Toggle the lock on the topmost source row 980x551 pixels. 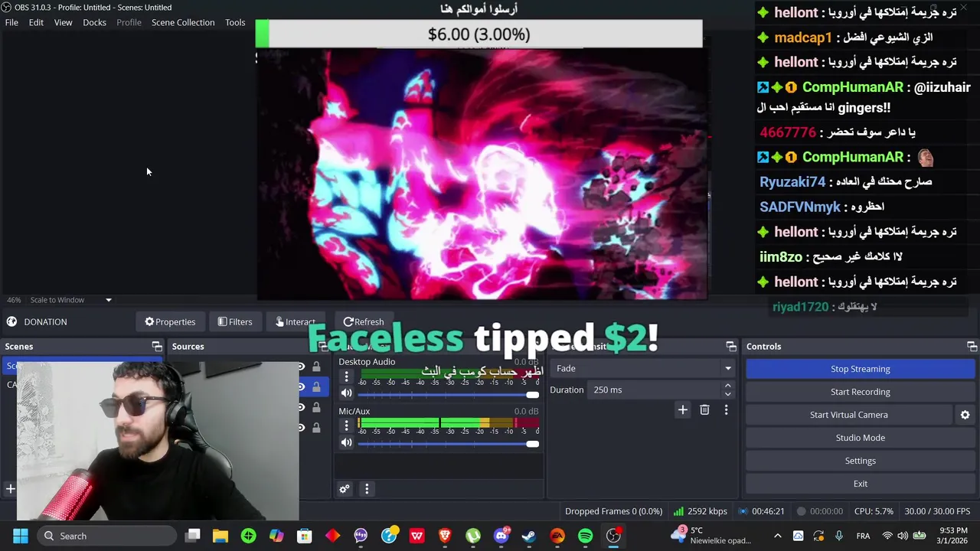(x=316, y=367)
